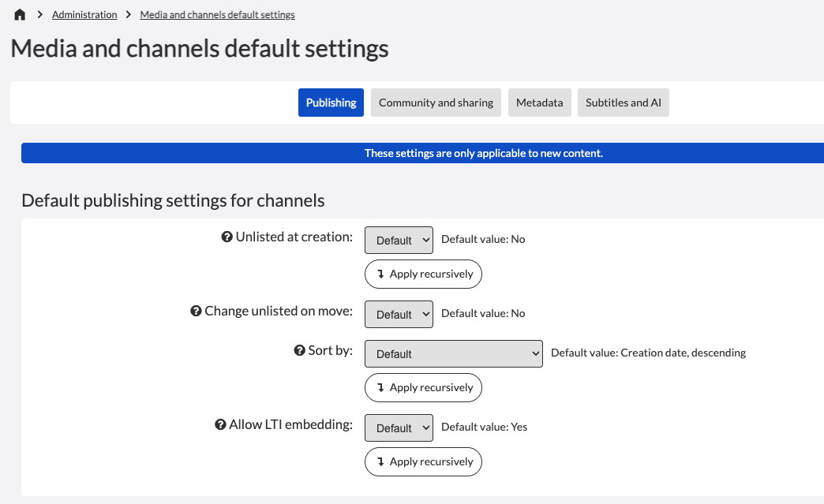Click the help icon next to Sort by

pos(299,351)
